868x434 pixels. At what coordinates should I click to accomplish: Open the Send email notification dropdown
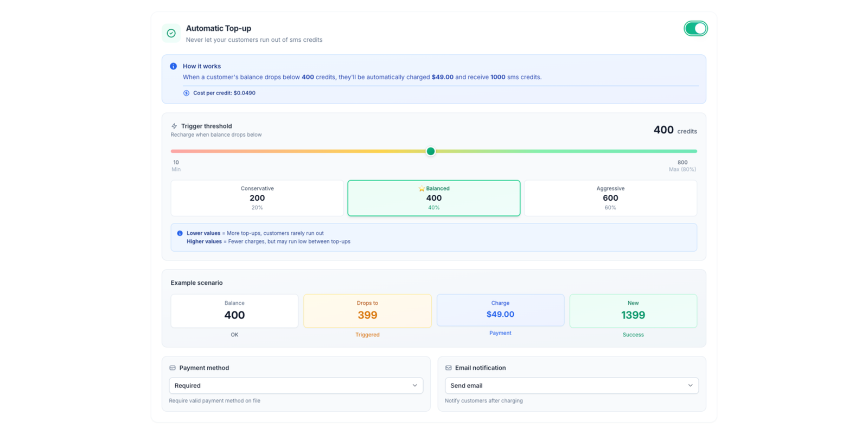(x=571, y=386)
